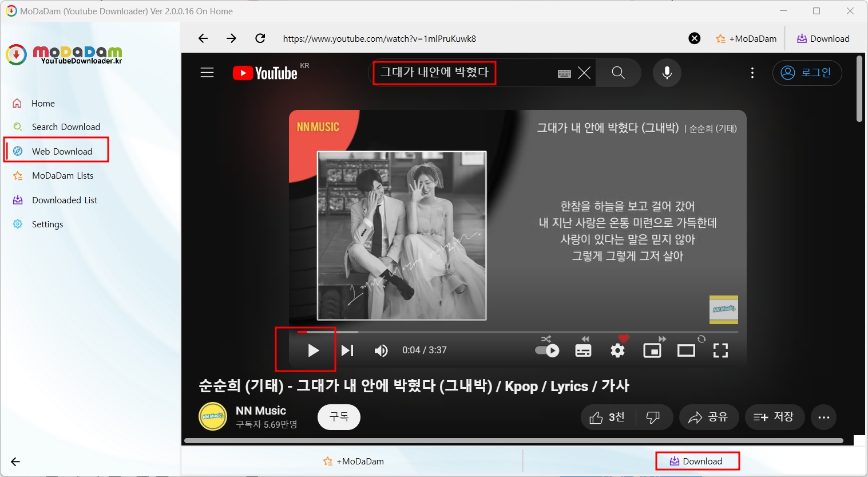The height and width of the screenshot is (477, 868).
Task: Start voice search with microphone
Action: click(x=667, y=73)
